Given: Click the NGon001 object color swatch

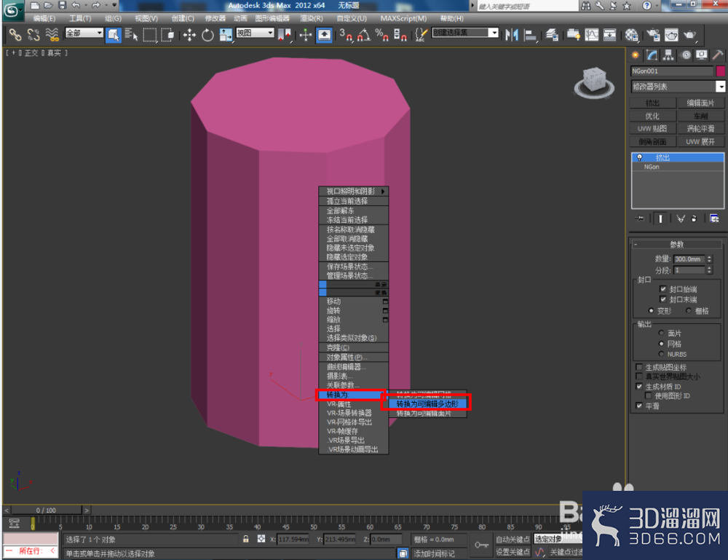Looking at the screenshot, I should click(720, 71).
